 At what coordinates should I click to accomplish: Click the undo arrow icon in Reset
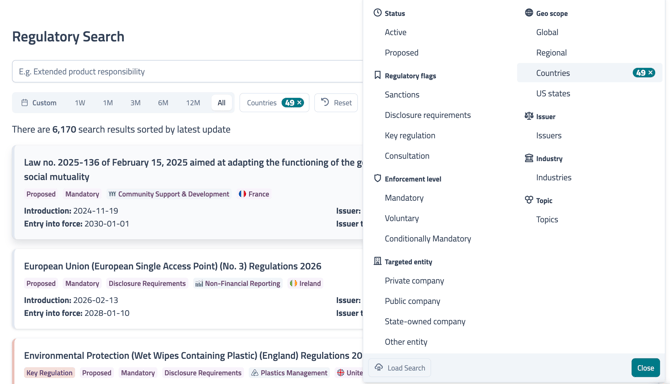[325, 102]
